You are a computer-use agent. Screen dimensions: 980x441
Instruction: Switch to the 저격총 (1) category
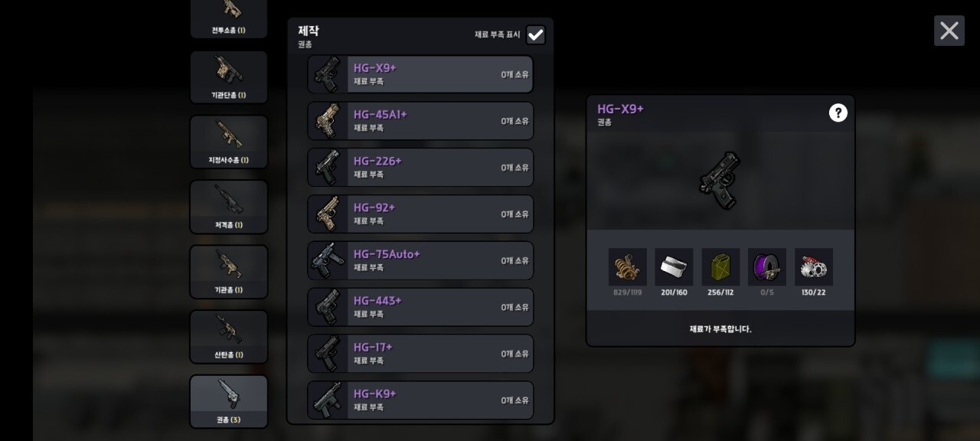click(x=229, y=207)
